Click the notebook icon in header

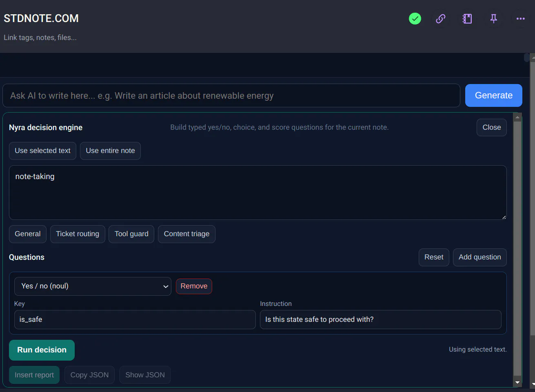point(467,18)
